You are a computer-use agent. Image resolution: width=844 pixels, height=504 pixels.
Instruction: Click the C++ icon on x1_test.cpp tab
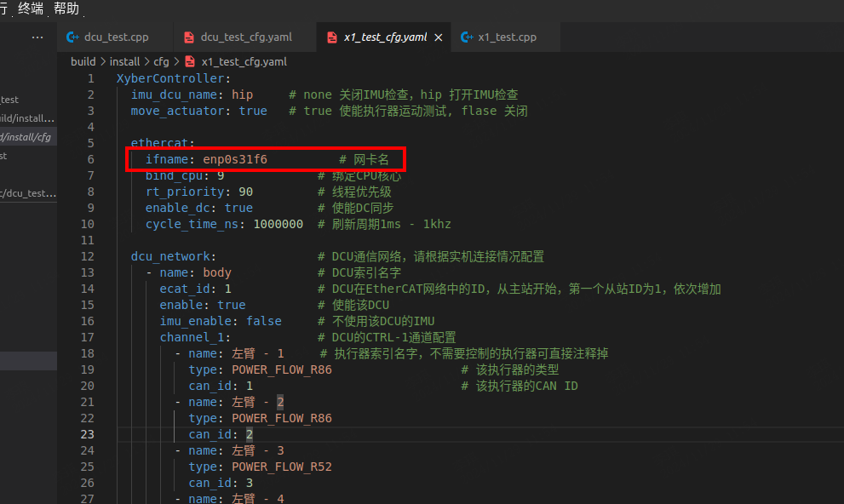click(466, 37)
